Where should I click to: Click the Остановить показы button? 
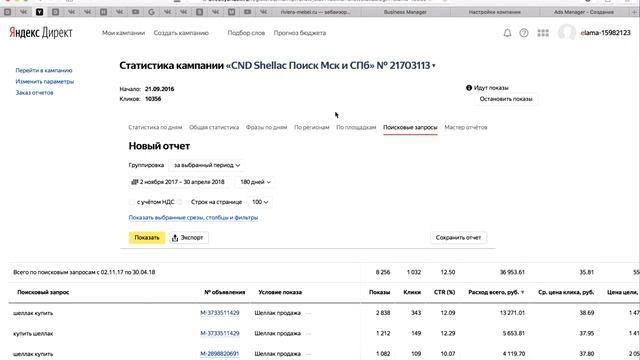pos(506,99)
